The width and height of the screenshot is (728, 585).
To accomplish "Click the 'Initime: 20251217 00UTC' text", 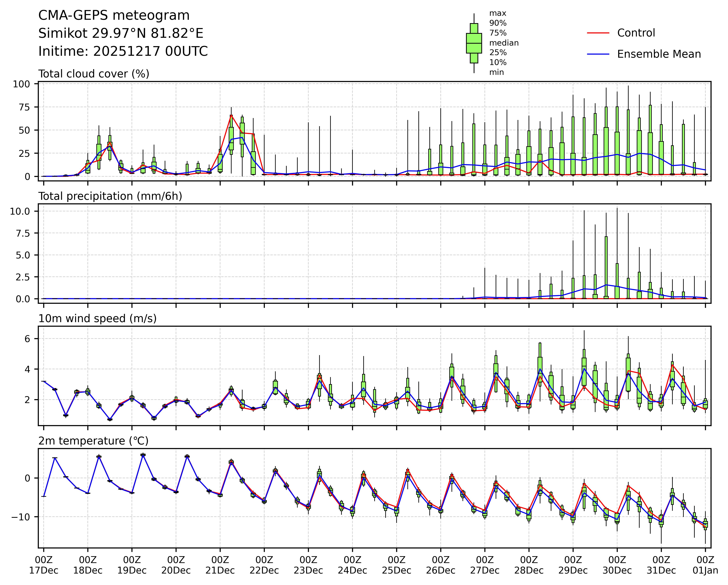I will (x=123, y=51).
